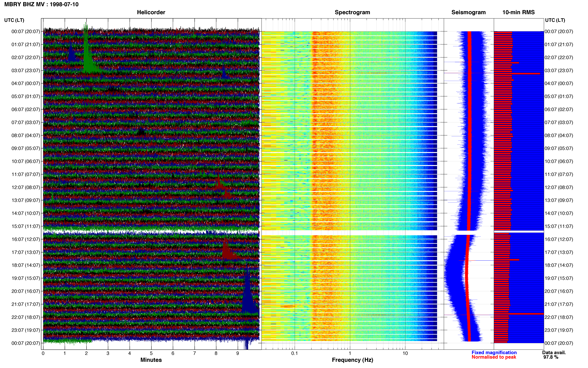
Task: Click left time label 21:07 (17:07)
Action: coord(26,304)
